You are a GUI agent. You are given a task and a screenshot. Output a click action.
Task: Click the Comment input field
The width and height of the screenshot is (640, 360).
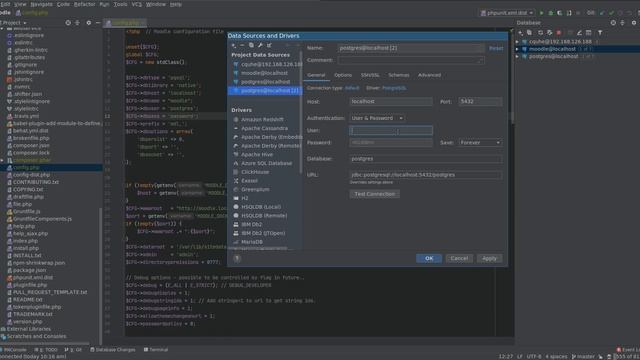click(411, 60)
